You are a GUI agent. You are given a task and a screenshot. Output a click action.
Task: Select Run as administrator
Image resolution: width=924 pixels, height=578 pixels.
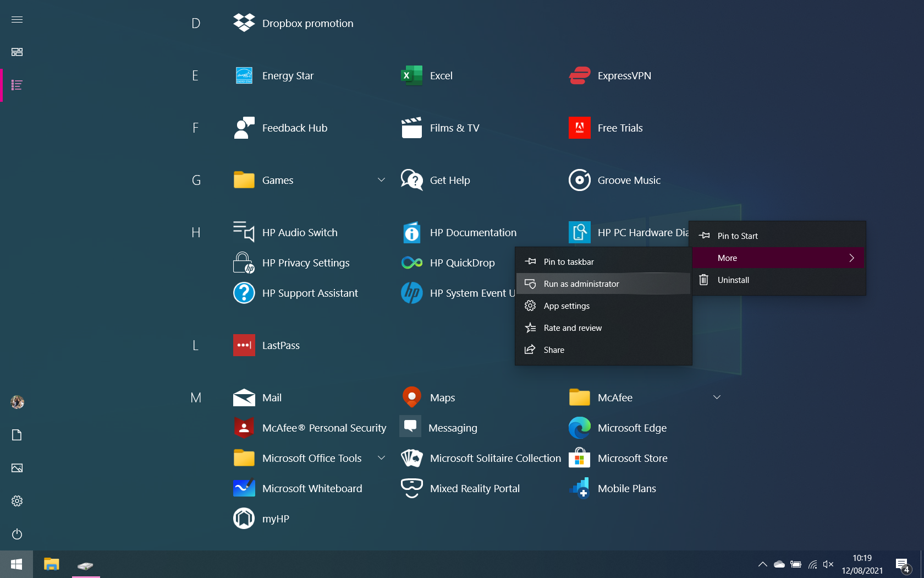click(603, 283)
